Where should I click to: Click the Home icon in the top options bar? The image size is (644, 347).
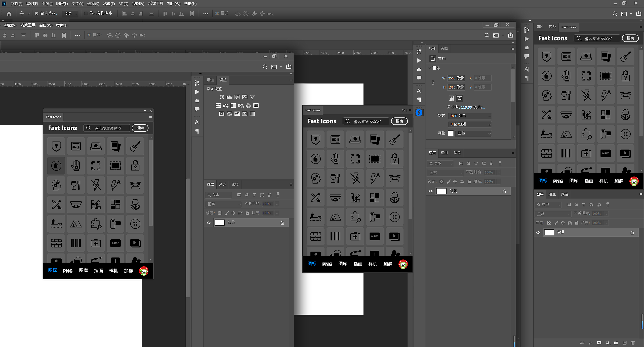(9, 14)
